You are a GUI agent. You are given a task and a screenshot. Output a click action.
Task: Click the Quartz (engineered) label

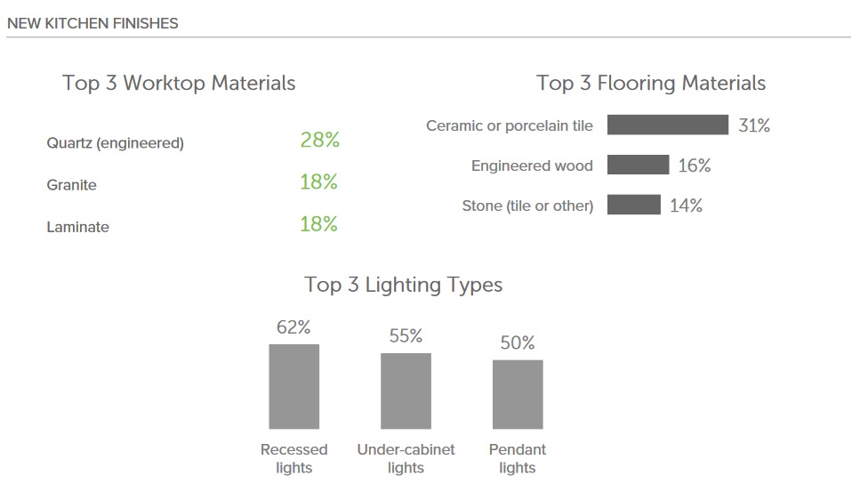(x=115, y=143)
